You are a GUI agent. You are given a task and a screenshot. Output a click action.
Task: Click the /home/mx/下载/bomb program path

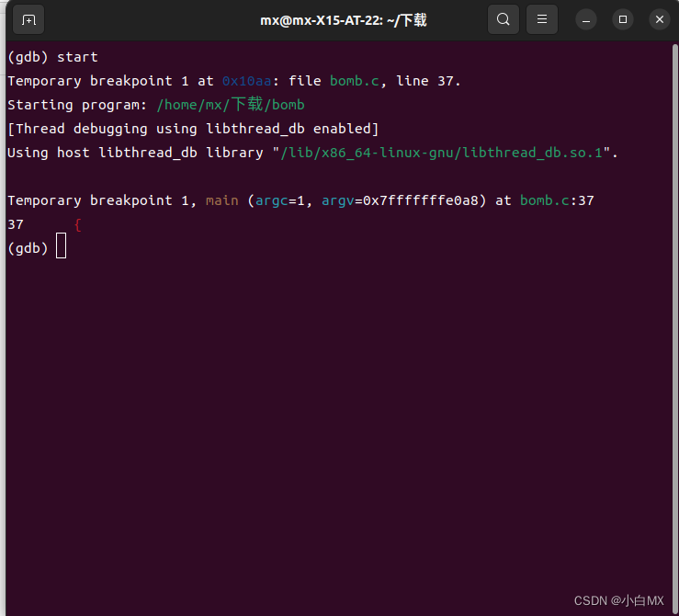pos(231,105)
